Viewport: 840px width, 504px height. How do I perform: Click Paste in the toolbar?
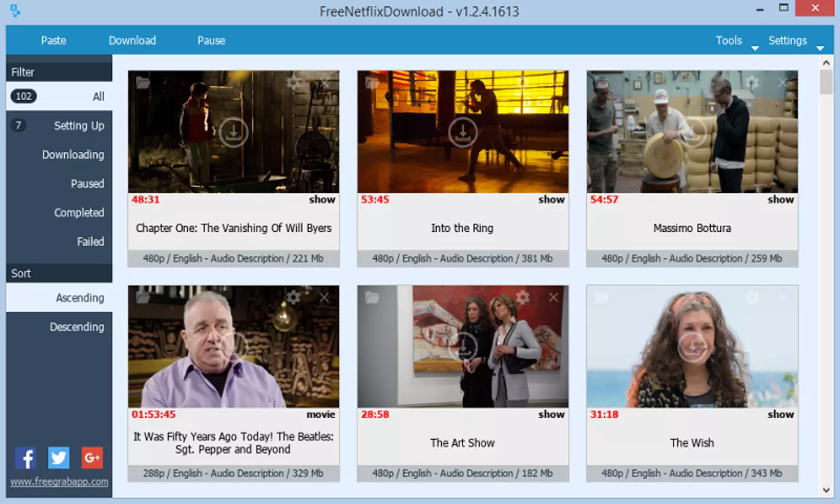coord(54,40)
